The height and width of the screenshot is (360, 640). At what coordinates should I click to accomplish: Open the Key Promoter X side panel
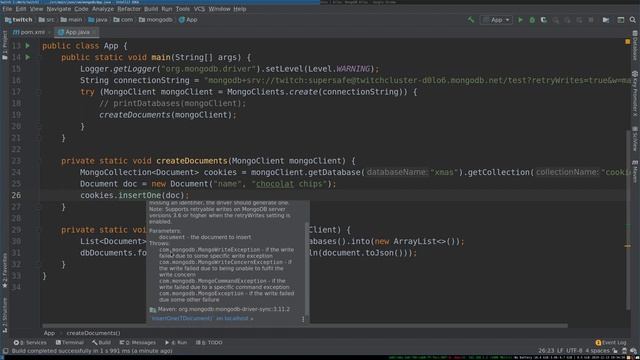[x=635, y=94]
